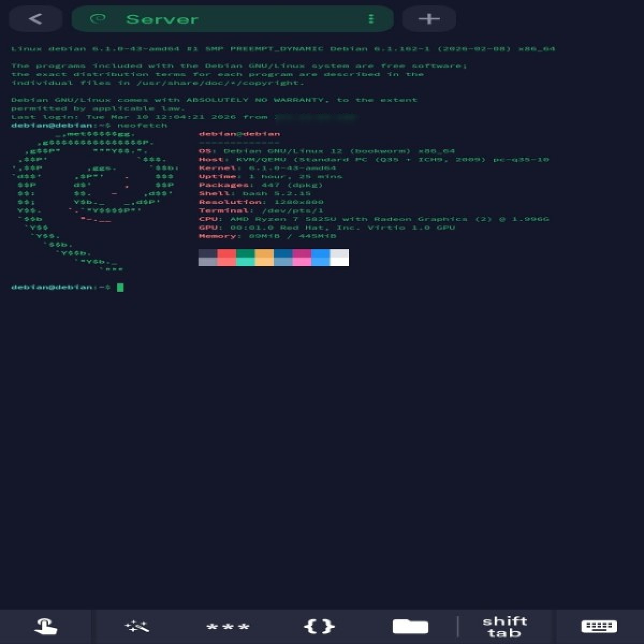Tap the asterisks password paste icon

(228, 626)
